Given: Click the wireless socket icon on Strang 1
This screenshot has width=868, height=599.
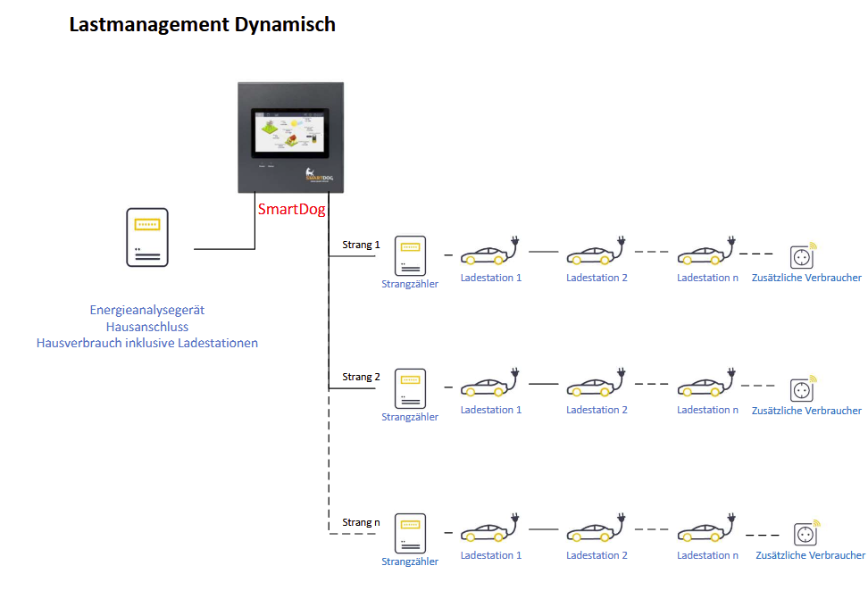Looking at the screenshot, I should pyautogui.click(x=804, y=256).
